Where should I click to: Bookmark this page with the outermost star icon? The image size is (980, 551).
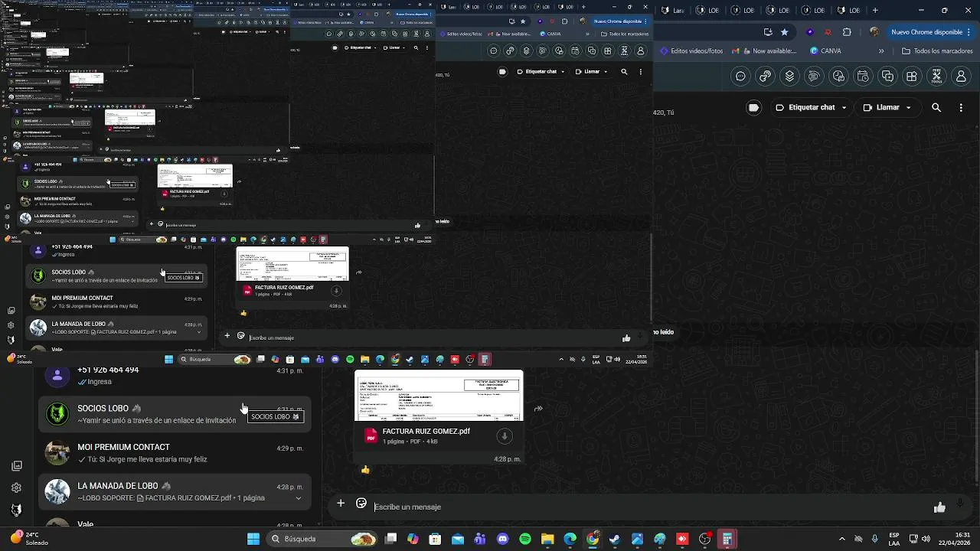pos(784,32)
